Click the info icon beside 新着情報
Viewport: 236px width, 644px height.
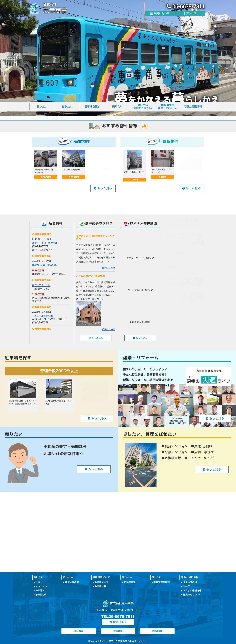click(44, 223)
